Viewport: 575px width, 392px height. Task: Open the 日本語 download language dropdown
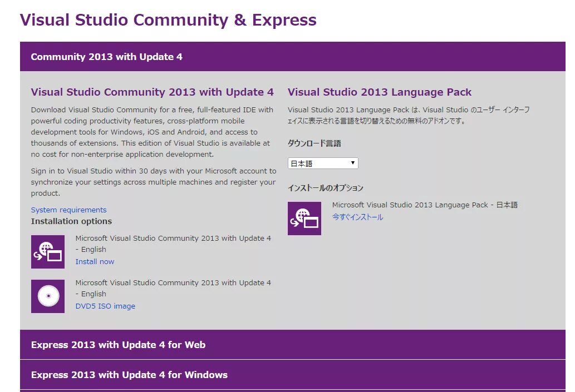323,163
